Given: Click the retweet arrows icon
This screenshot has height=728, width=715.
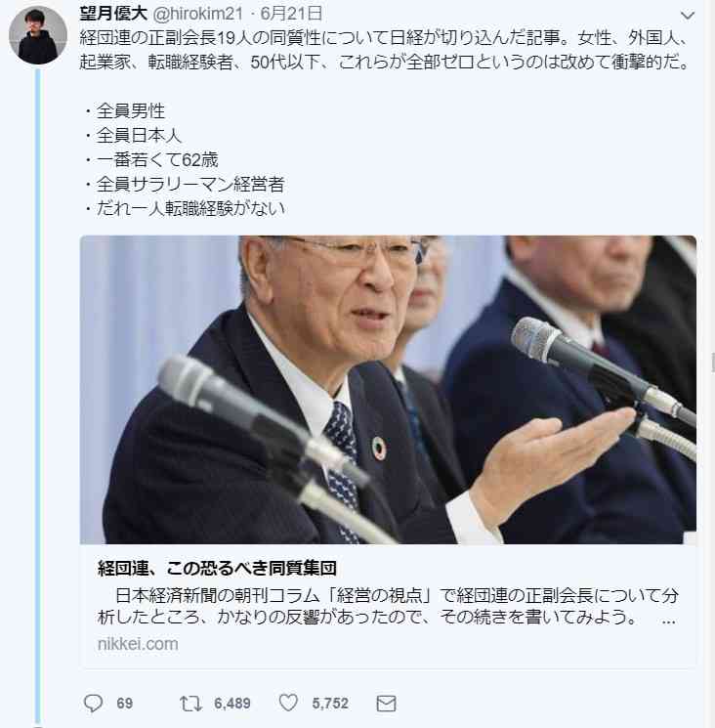Looking at the screenshot, I should [x=190, y=704].
